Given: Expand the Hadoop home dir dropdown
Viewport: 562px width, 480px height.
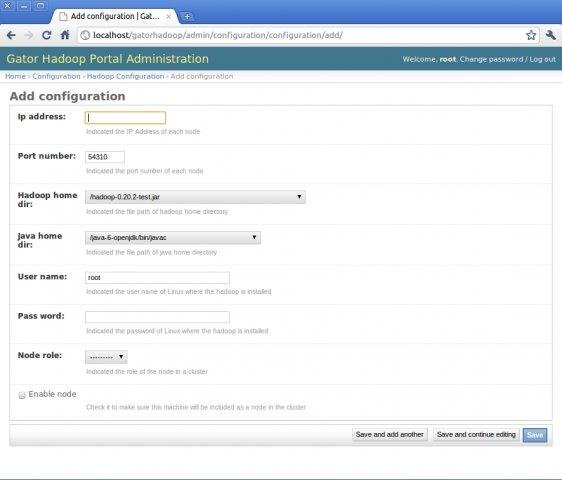Looking at the screenshot, I should (195, 197).
